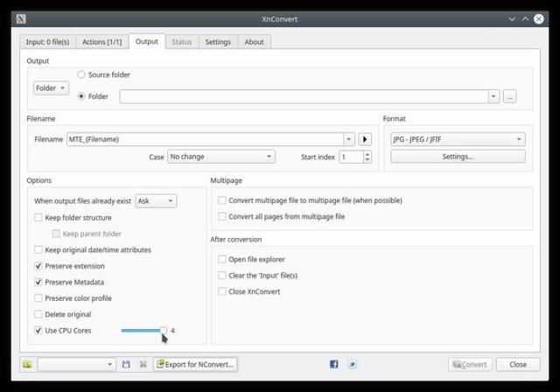
Task: Open the 'Ask' existing files dropdown
Action: [x=155, y=200]
